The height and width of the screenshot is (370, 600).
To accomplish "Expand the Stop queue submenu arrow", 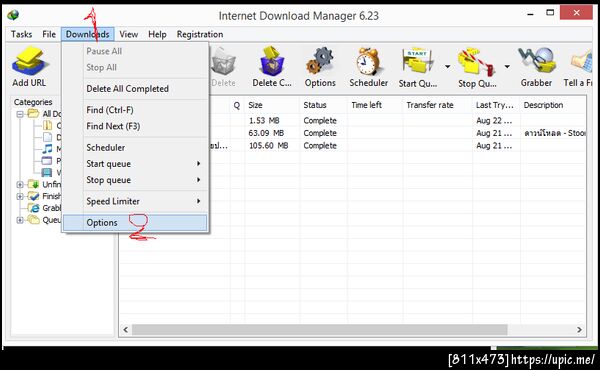I will [199, 180].
